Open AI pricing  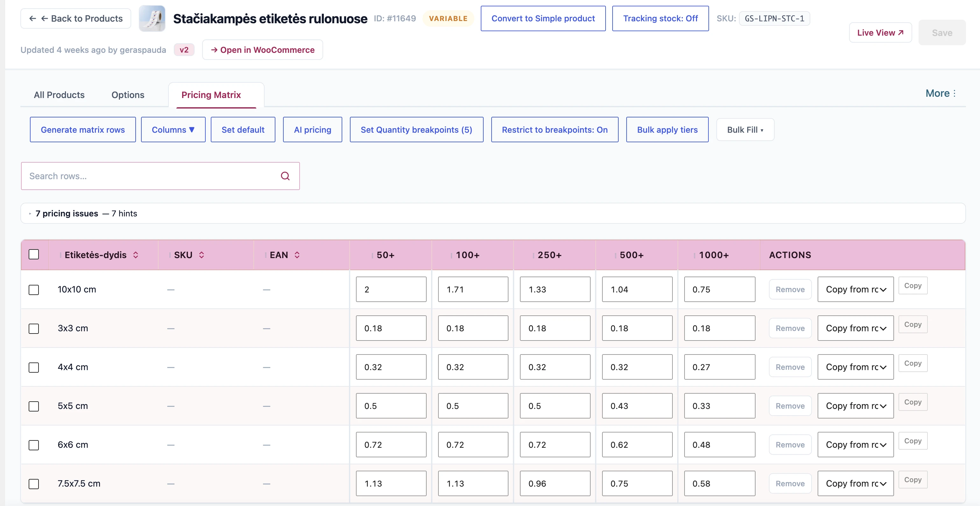312,130
